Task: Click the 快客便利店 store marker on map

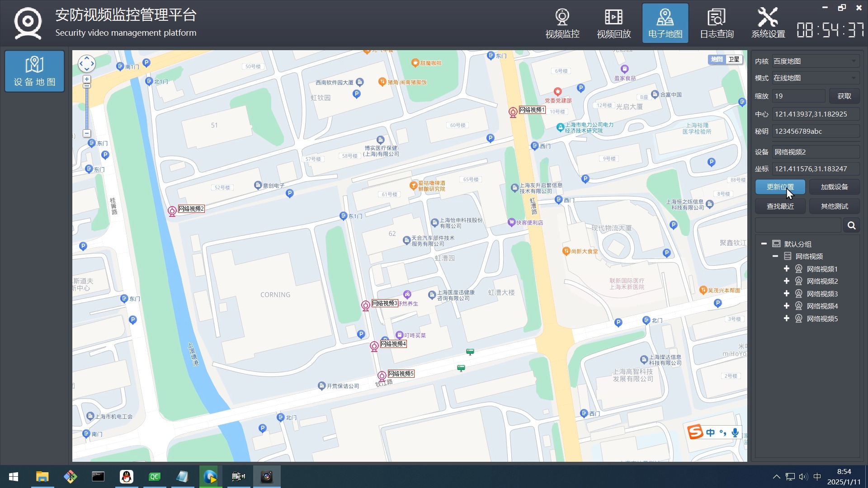Action: pos(511,222)
